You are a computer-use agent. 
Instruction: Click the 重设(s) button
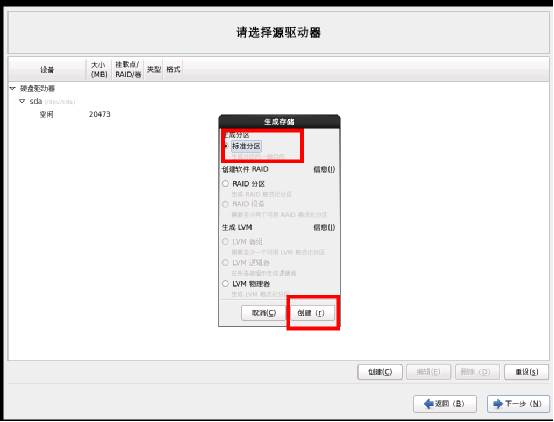(526, 372)
